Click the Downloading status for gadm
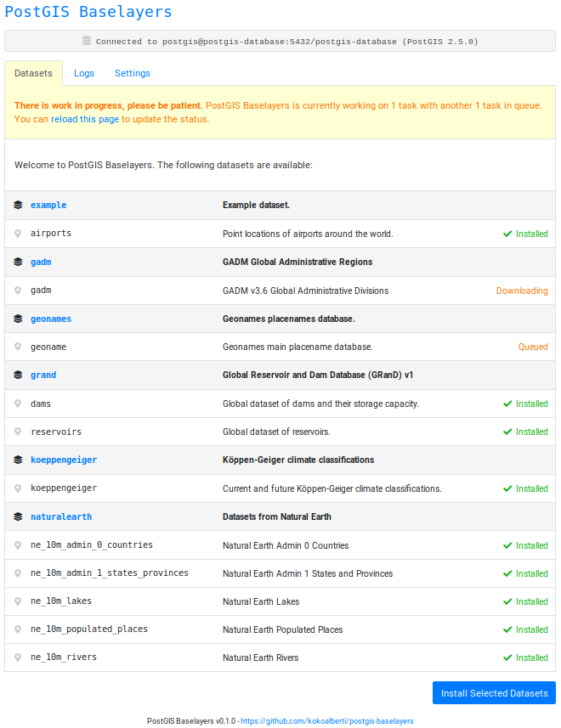The width and height of the screenshot is (561, 728). 522,291
